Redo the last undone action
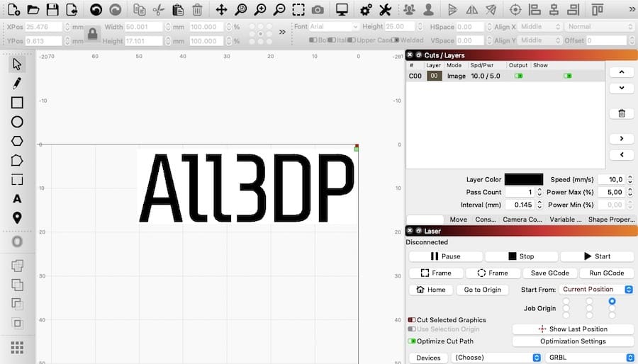 coord(116,9)
